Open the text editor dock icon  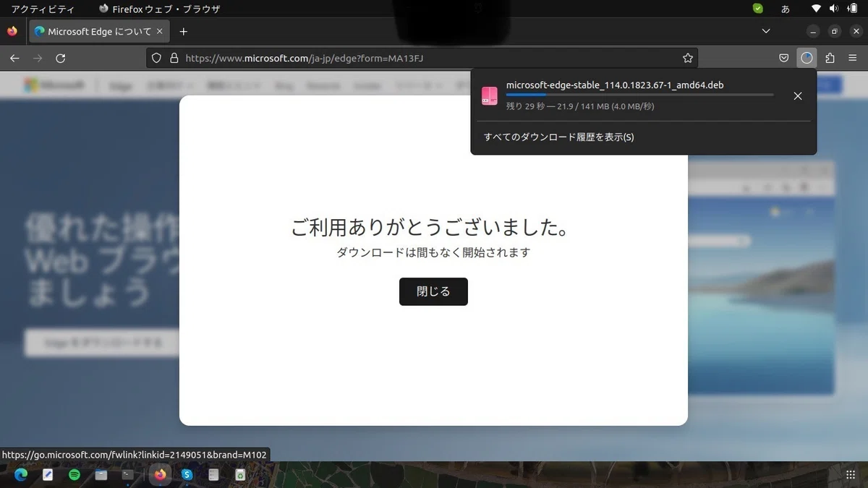(x=48, y=475)
